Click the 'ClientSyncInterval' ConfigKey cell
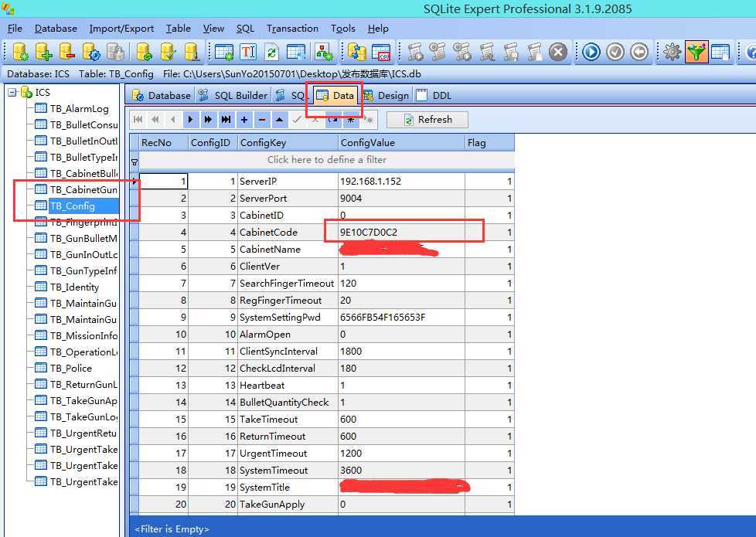This screenshot has height=537, width=756. [288, 352]
